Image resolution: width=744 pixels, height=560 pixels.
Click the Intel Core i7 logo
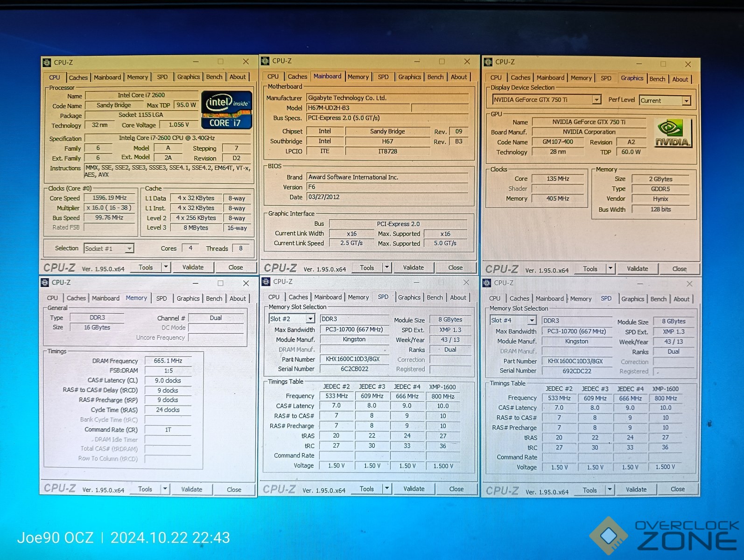tap(227, 110)
